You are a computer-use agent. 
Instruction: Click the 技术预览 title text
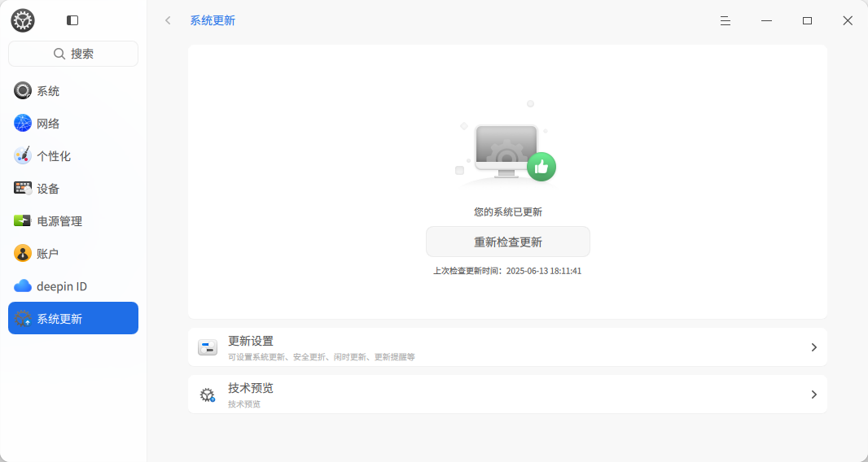tap(251, 388)
